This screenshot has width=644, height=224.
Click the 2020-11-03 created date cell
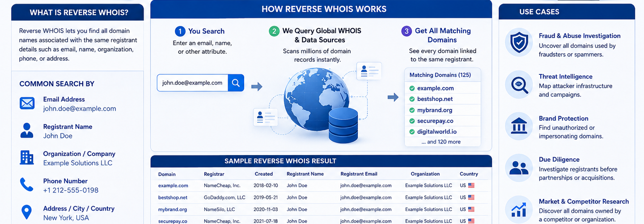pyautogui.click(x=266, y=209)
